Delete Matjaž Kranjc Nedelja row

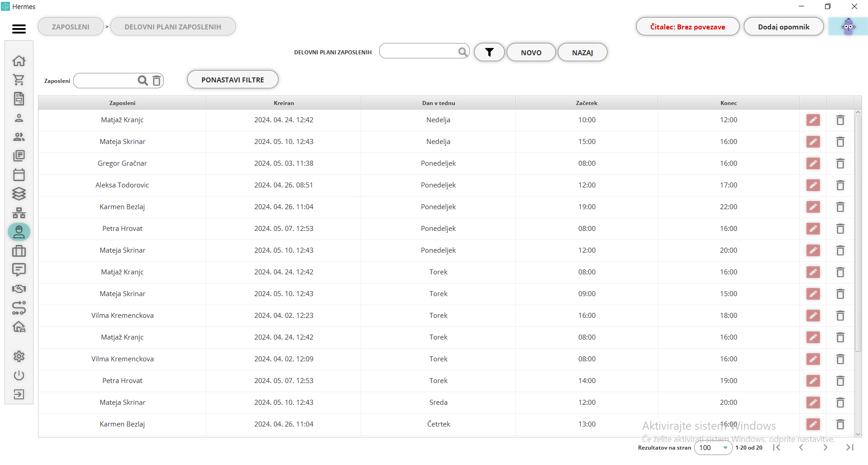pyautogui.click(x=840, y=120)
